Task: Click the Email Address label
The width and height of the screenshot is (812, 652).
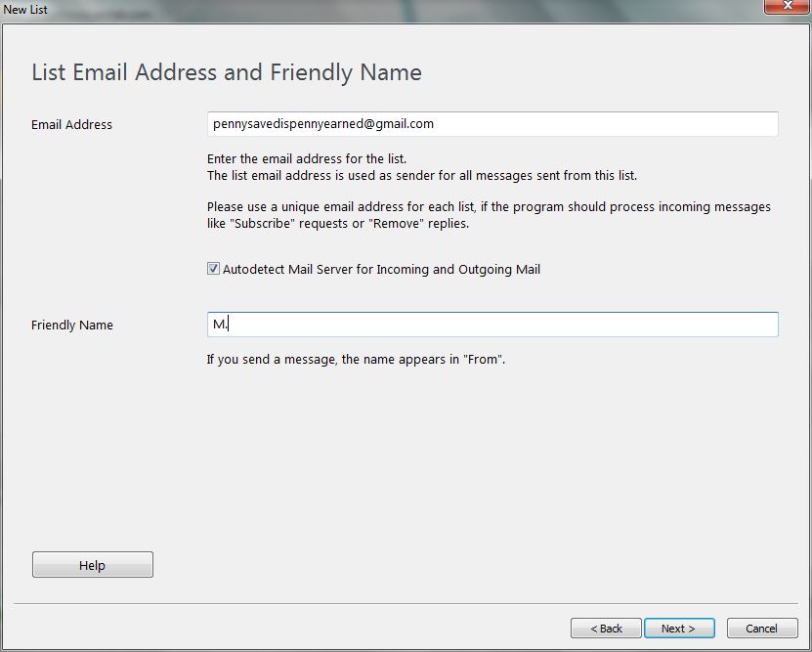Action: click(x=70, y=124)
